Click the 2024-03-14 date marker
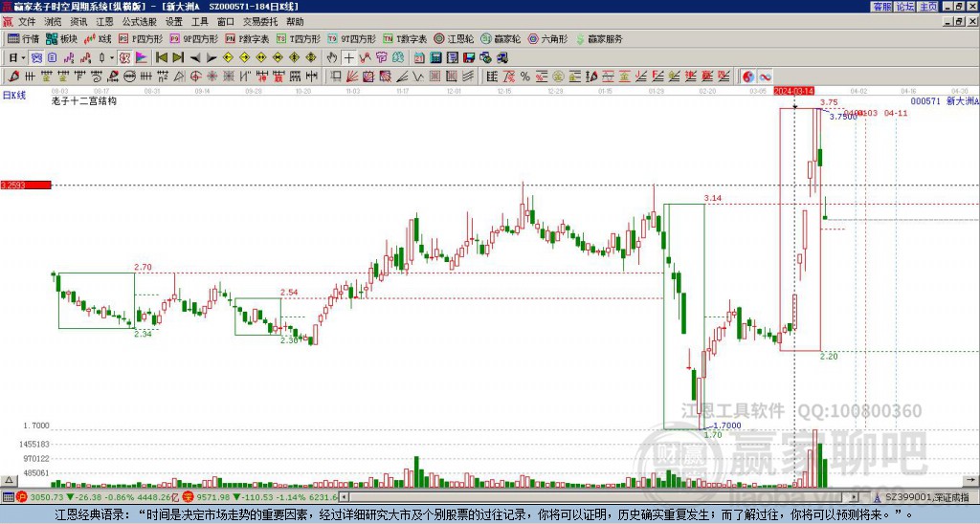980x524 pixels. click(x=793, y=91)
